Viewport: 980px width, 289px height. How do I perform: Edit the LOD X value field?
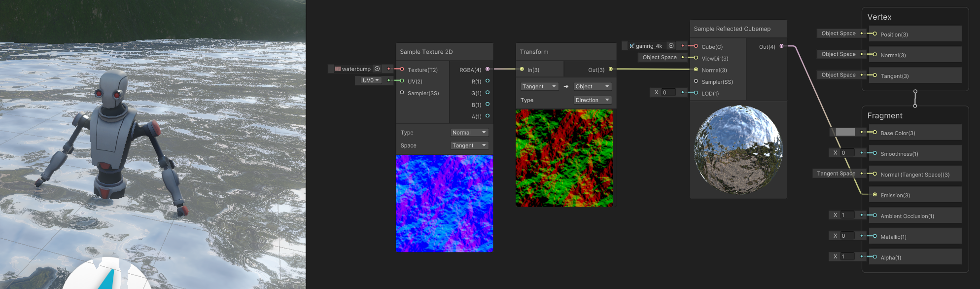668,92
